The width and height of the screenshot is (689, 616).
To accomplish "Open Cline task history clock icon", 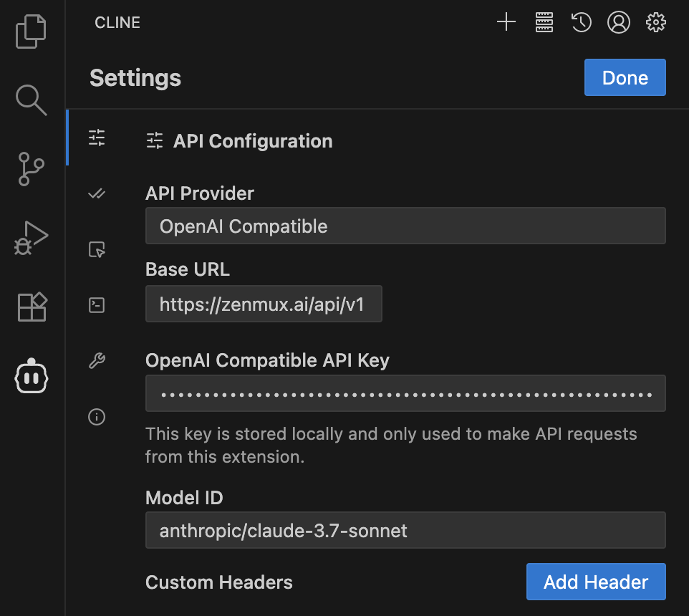I will (x=581, y=23).
